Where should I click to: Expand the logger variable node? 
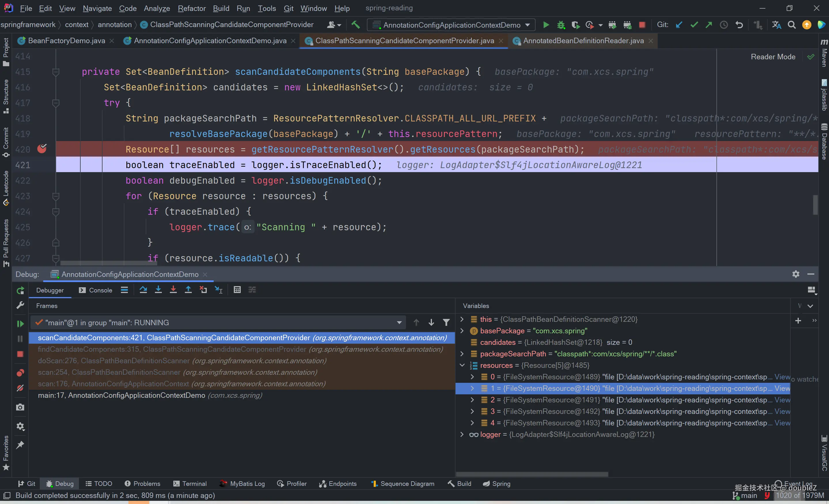pos(462,434)
